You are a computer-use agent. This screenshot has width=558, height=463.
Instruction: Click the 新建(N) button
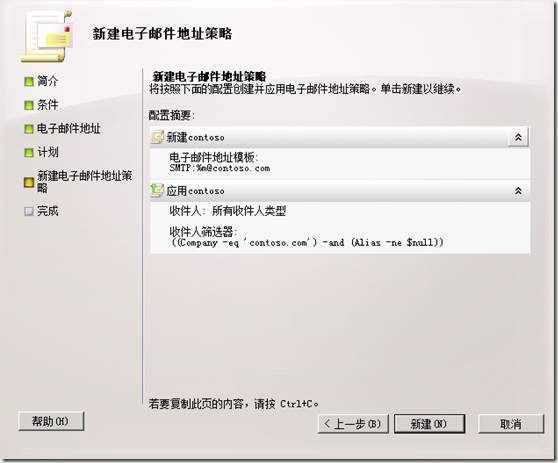point(430,423)
